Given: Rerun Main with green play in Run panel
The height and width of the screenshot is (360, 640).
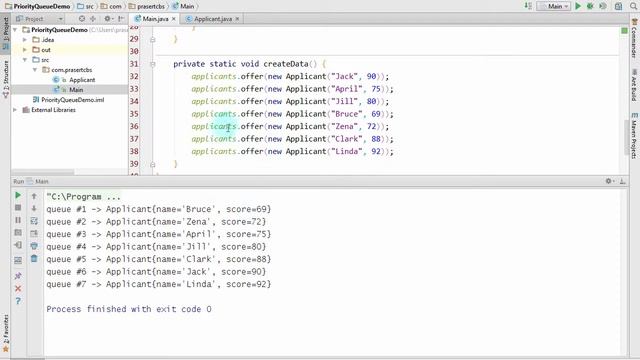Looking at the screenshot, I should [18, 196].
